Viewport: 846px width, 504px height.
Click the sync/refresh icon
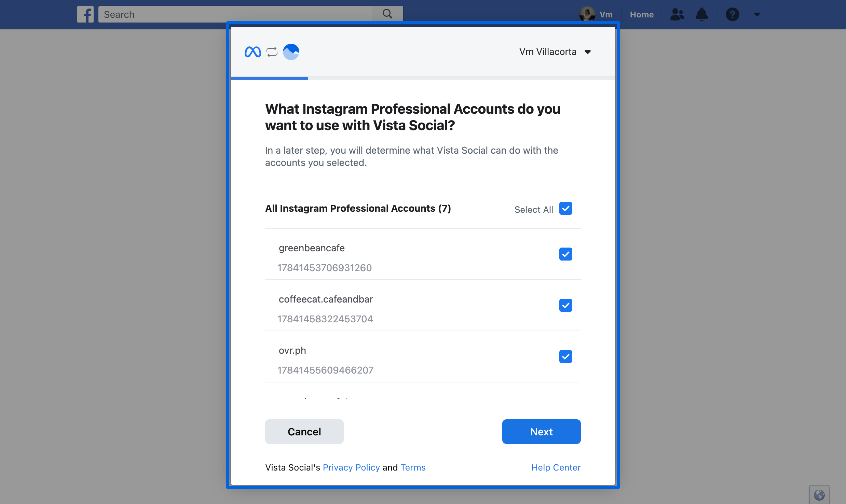point(272,52)
